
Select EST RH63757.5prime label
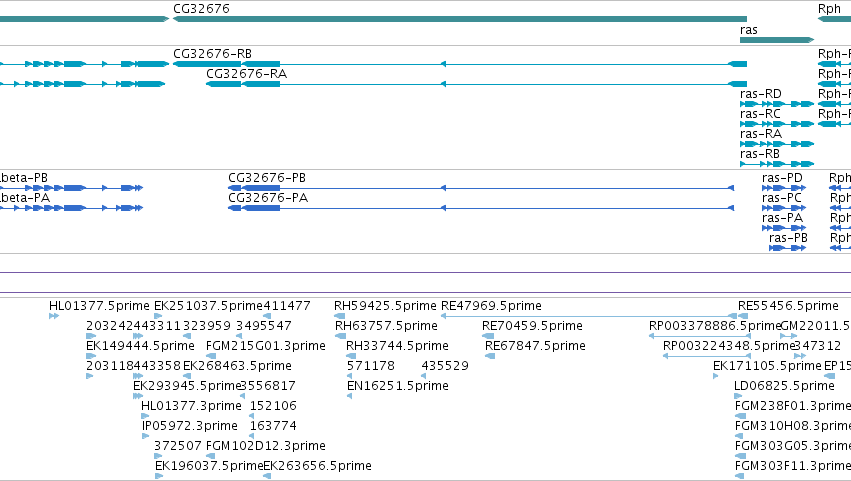tap(386, 326)
